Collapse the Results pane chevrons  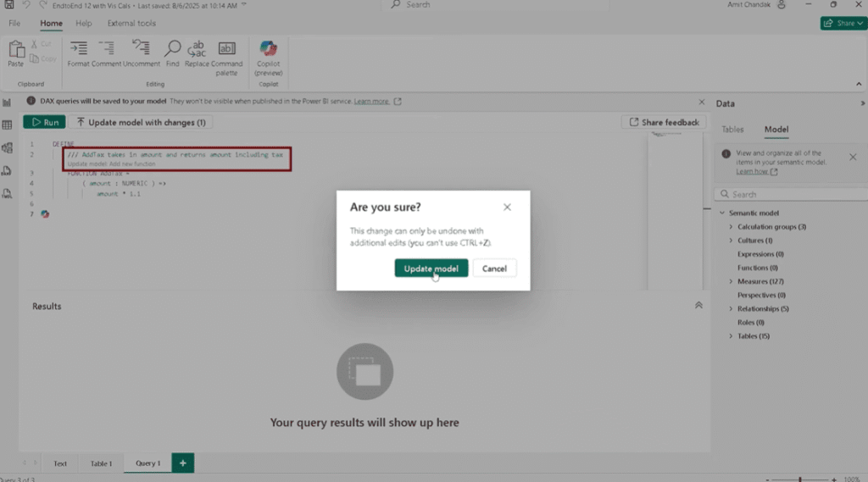pyautogui.click(x=698, y=306)
